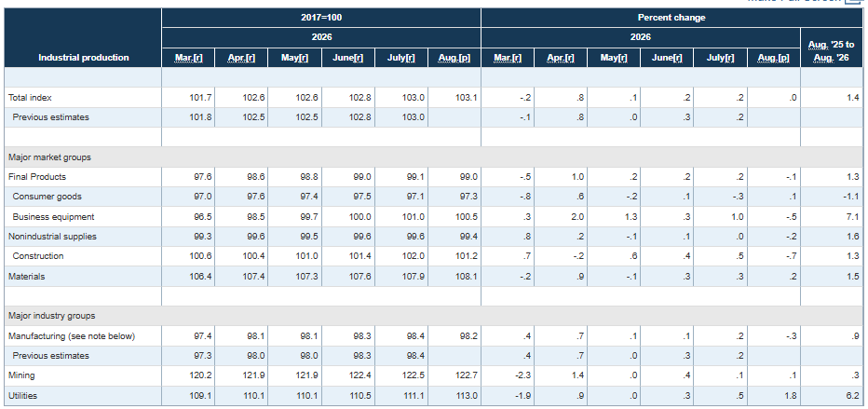Click Manufacturing (see note below) label

(72, 336)
